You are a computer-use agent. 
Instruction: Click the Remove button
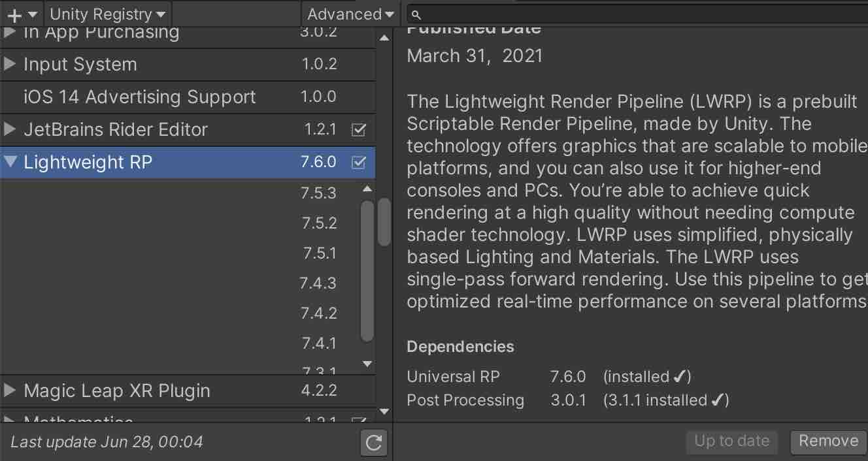[828, 441]
